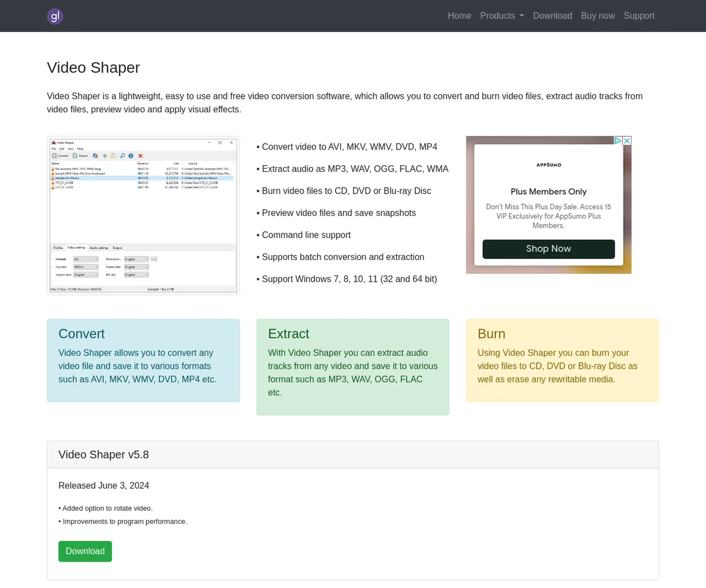Click the Extract icon in screenshot toolbar
Image resolution: width=706 pixels, height=588 pixels.
pos(80,156)
